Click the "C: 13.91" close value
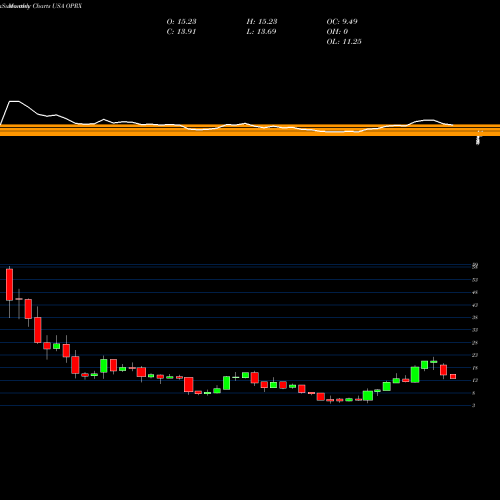This screenshot has height=500, width=500. 181,32
